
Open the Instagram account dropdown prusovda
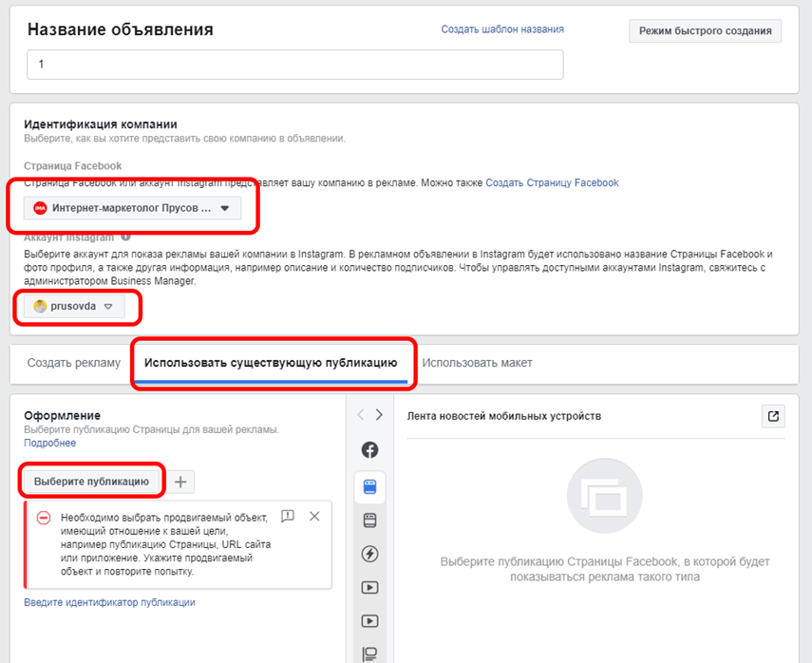(74, 307)
